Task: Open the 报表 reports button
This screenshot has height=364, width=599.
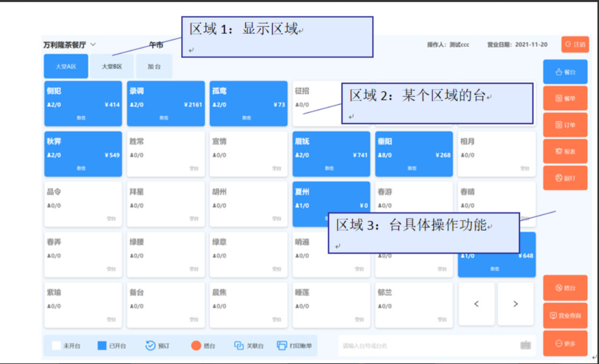Action: [x=565, y=152]
